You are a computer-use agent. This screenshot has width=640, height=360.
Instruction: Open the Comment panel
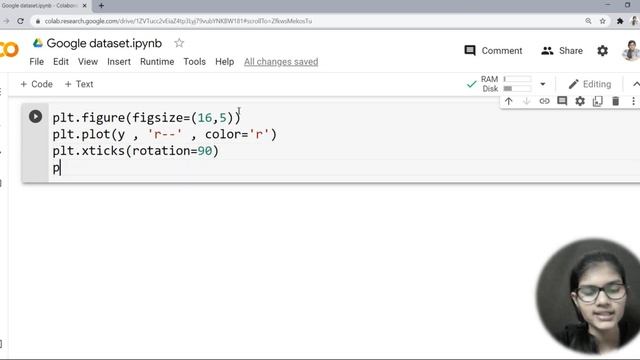pos(493,51)
